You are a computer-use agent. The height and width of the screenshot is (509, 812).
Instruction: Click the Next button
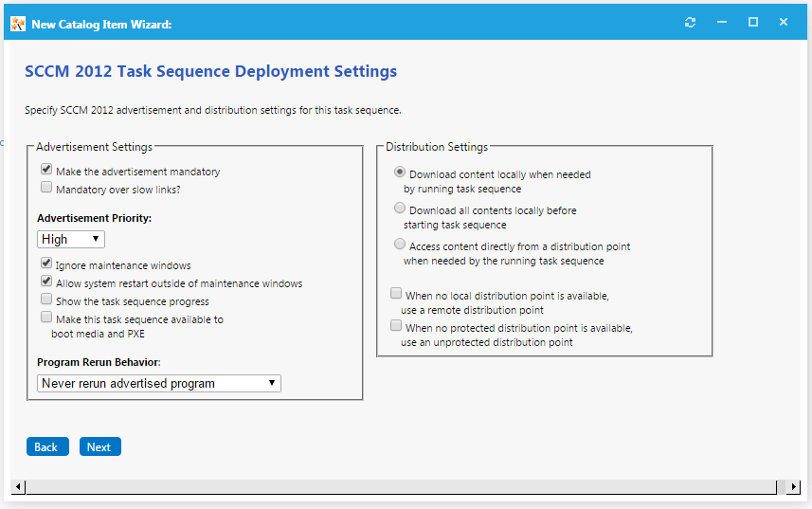[x=99, y=447]
